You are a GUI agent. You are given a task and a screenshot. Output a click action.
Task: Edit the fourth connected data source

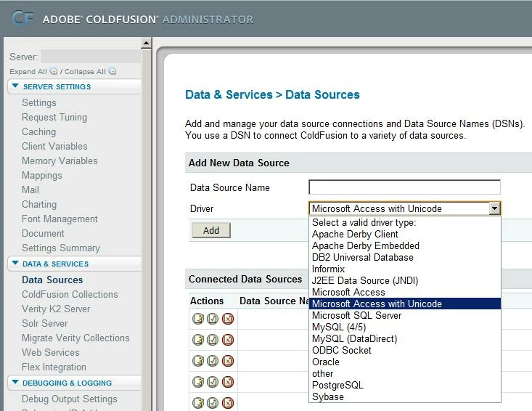(198, 382)
